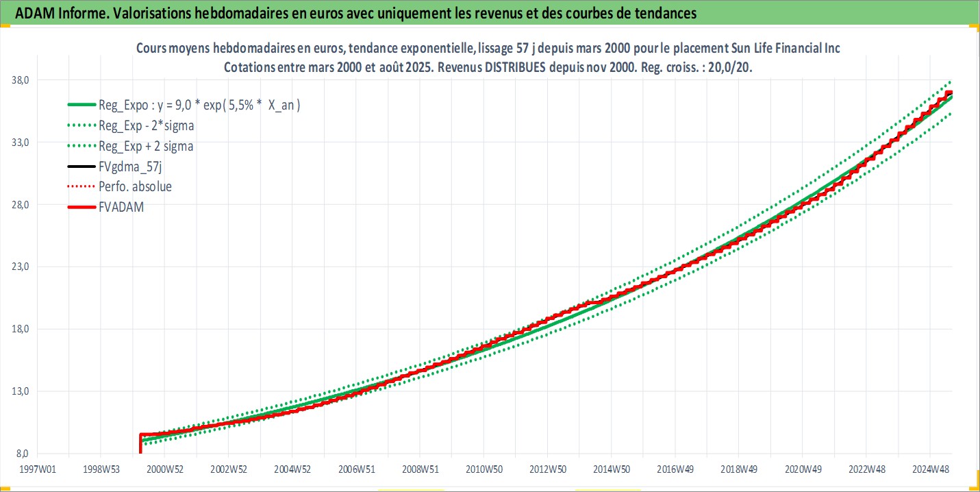Click the x-axis label 2006W51

click(x=355, y=469)
